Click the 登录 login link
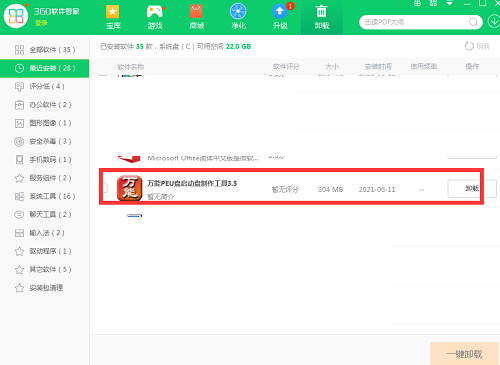Screen dimensions: 500x365 coord(41,23)
